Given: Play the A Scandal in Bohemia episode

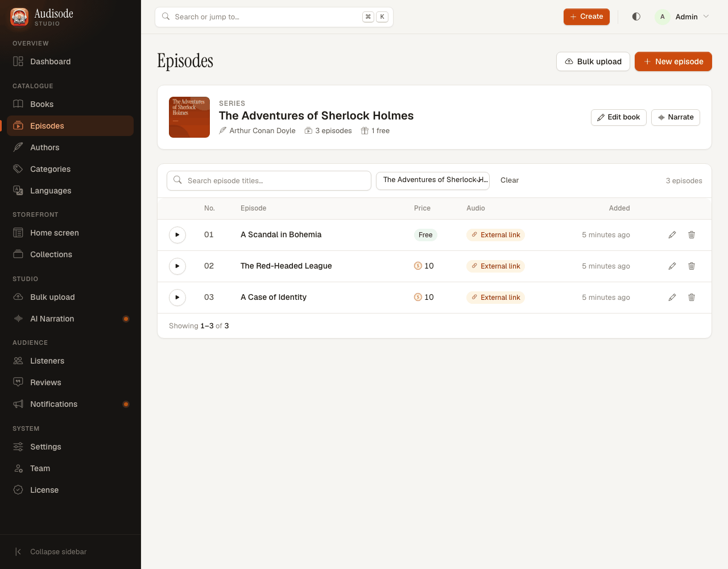Looking at the screenshot, I should point(177,235).
